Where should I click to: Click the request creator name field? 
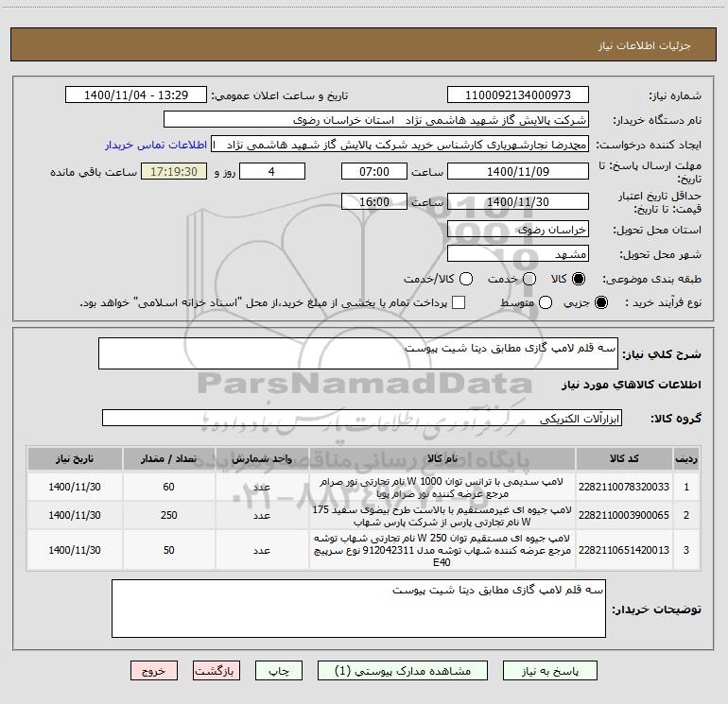tap(400, 144)
